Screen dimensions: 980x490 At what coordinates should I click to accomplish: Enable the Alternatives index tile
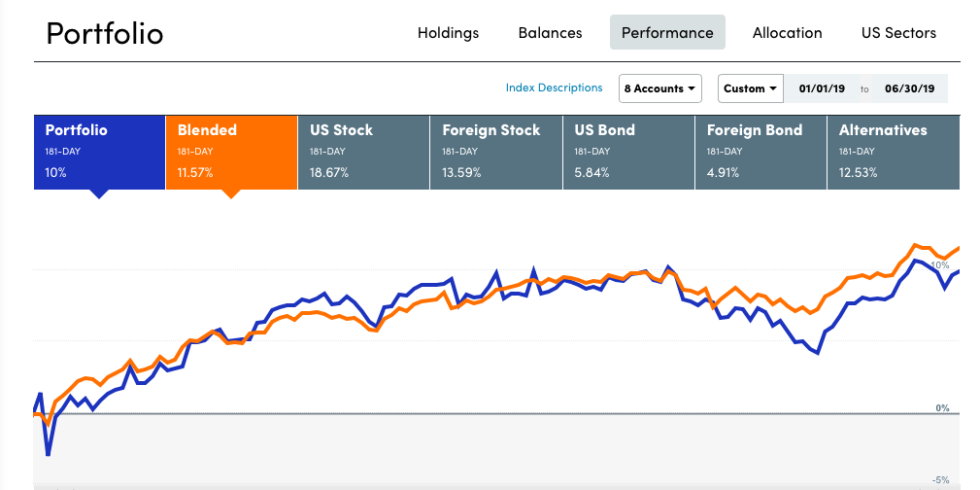tap(893, 152)
